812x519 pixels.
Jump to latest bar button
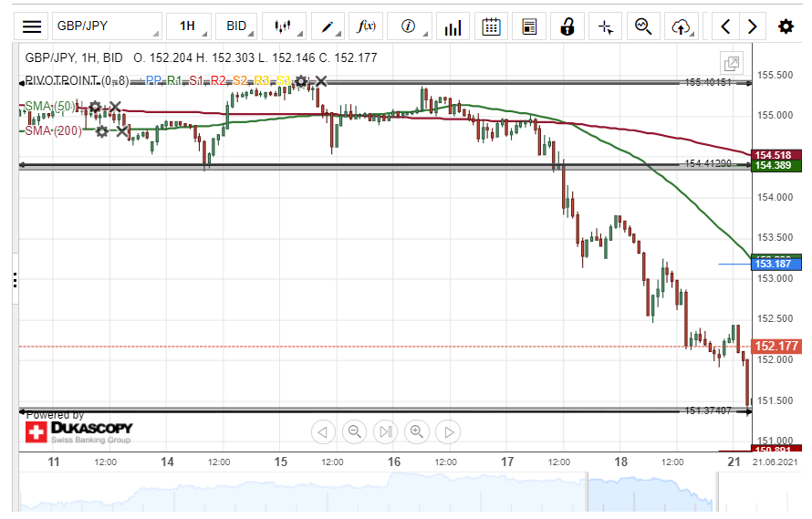click(385, 432)
